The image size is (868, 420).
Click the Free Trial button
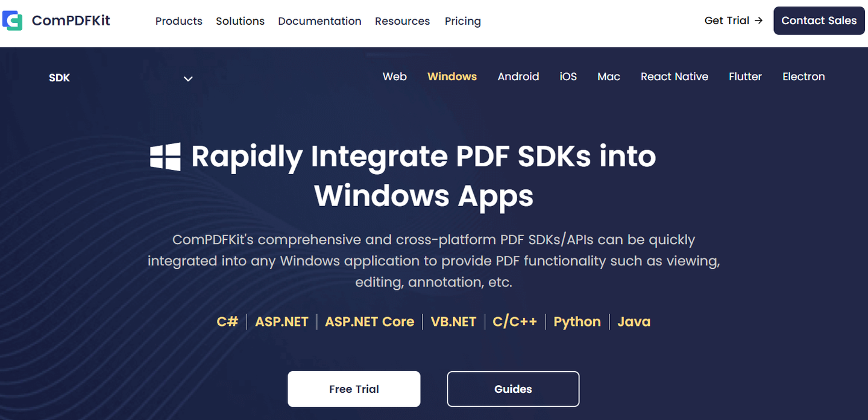coord(354,389)
